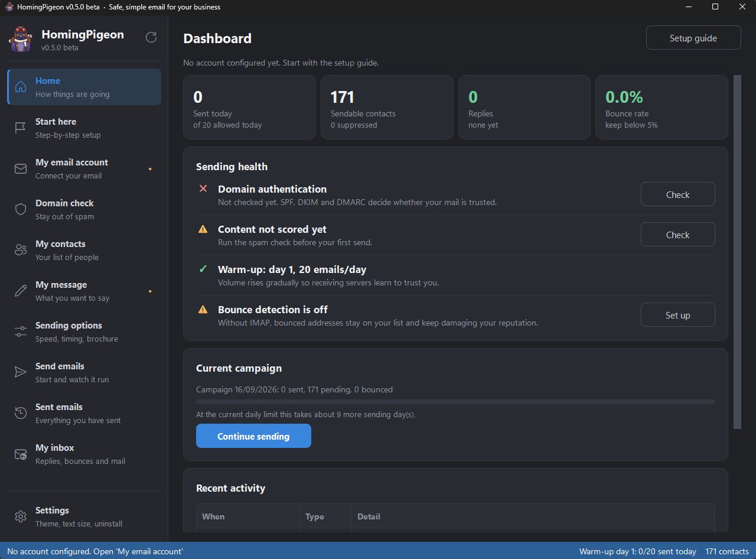756x559 pixels.
Task: Click the Replies stat card
Action: click(x=524, y=108)
